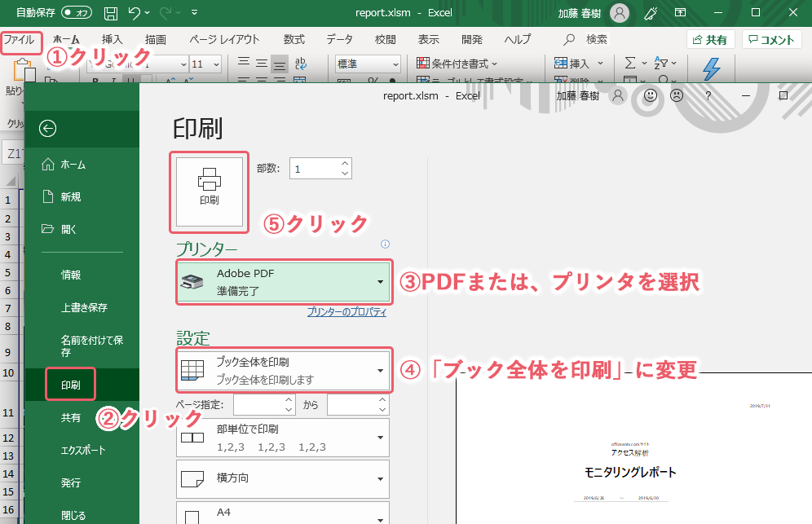Switch to the 描画 ribbon tab

[x=156, y=39]
